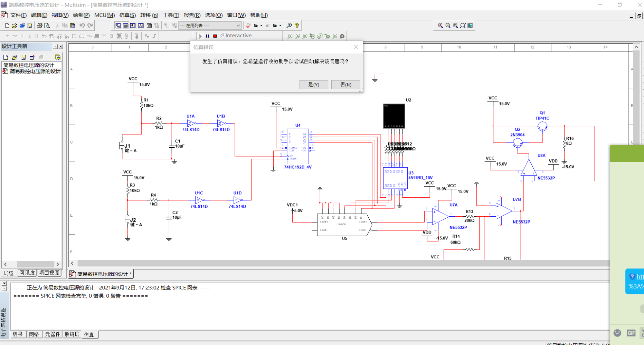Image resolution: width=644 pixels, height=345 pixels.
Task: Place a voltage probe from probe toolbar
Action: click(290, 36)
